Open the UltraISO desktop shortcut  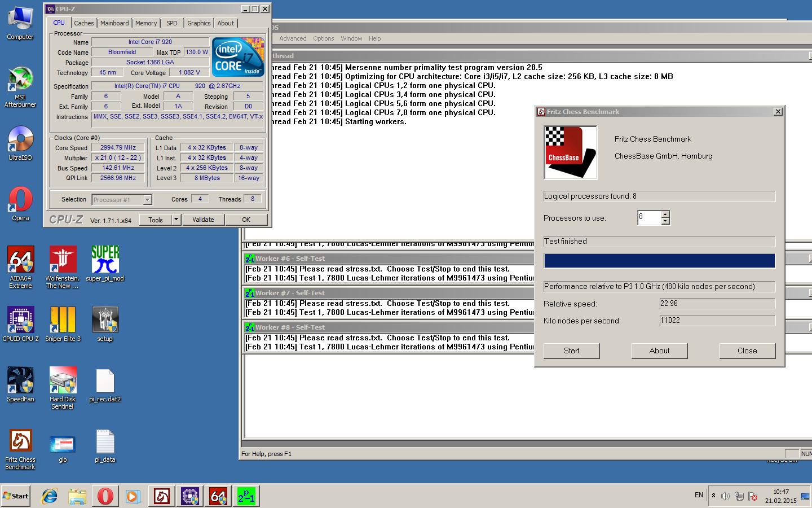coord(20,141)
